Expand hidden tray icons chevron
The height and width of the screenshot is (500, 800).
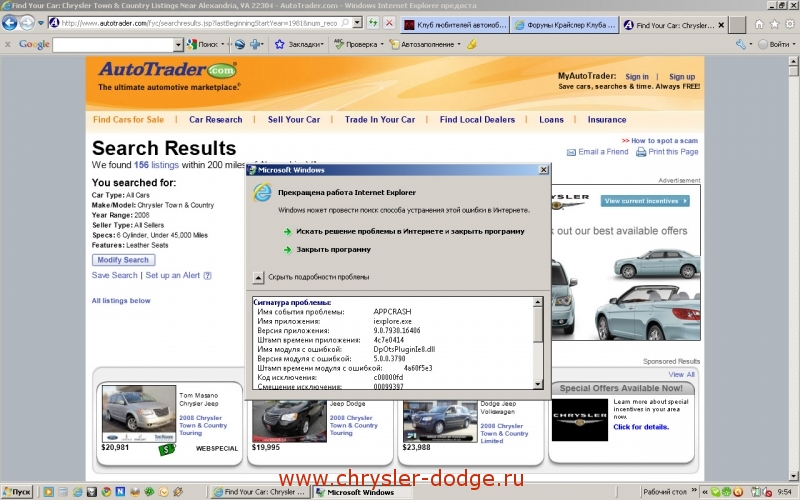coord(705,492)
